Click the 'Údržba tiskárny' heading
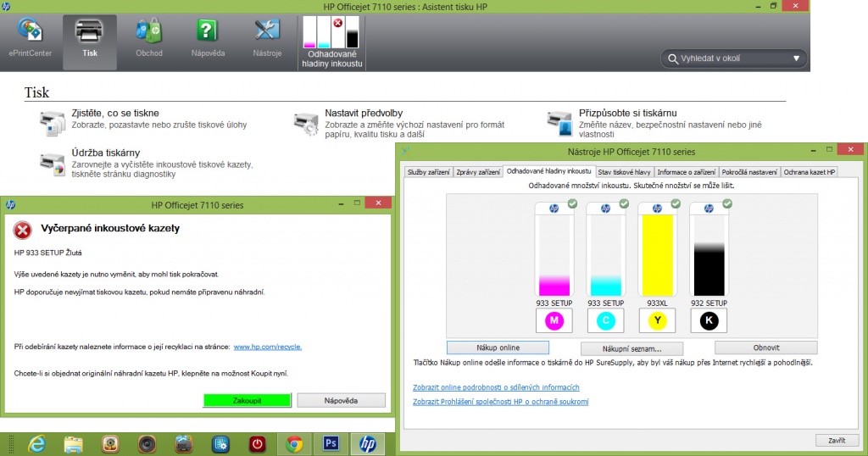868x456 pixels. [x=106, y=153]
